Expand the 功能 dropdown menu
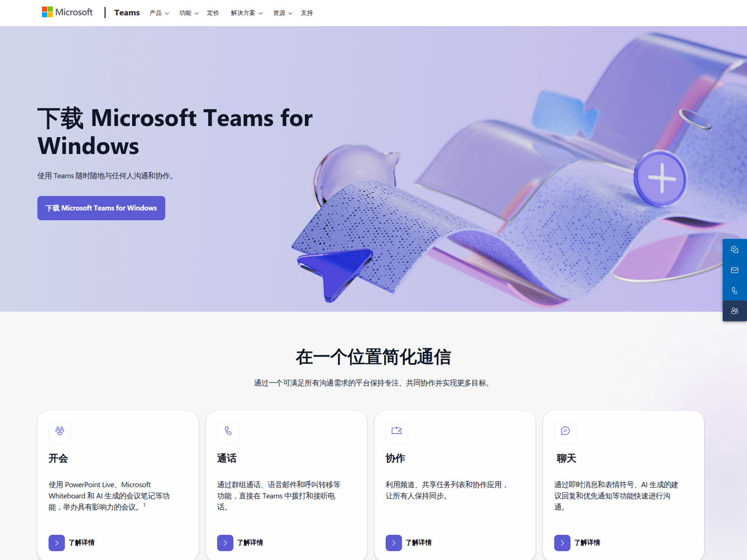This screenshot has width=747, height=560. pos(189,13)
